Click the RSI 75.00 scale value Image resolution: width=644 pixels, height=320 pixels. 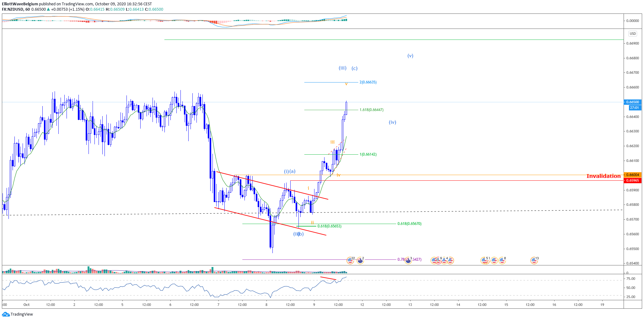pyautogui.click(x=631, y=279)
